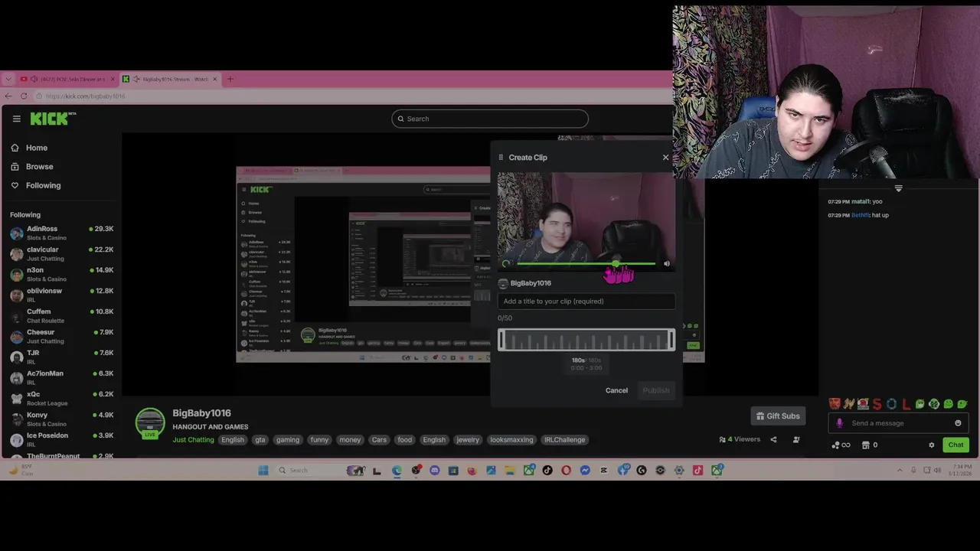
Task: Collapse chat with the top chat icon
Action: click(899, 188)
